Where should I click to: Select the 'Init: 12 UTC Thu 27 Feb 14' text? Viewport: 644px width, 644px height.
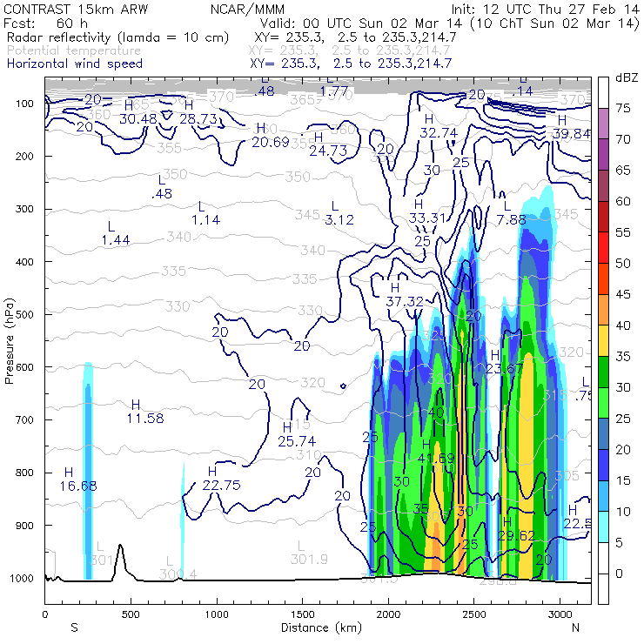coord(545,10)
